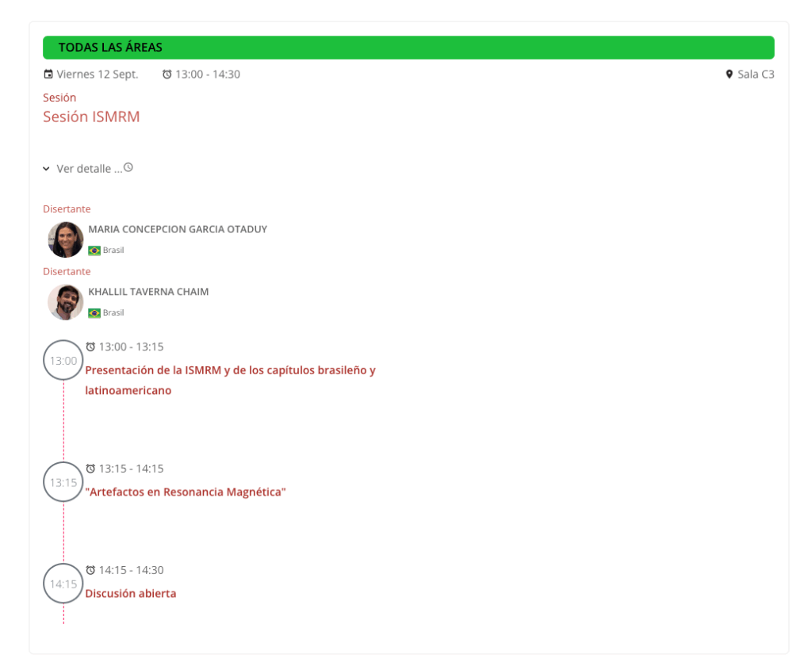This screenshot has width=812, height=670.
Task: Click the second Disertante label above Khallil
Action: 67,271
